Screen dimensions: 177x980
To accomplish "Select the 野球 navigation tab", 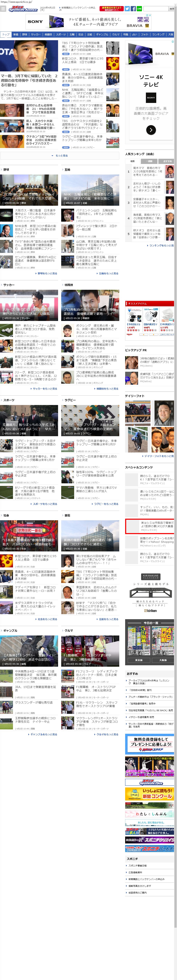I will (x=25, y=34).
